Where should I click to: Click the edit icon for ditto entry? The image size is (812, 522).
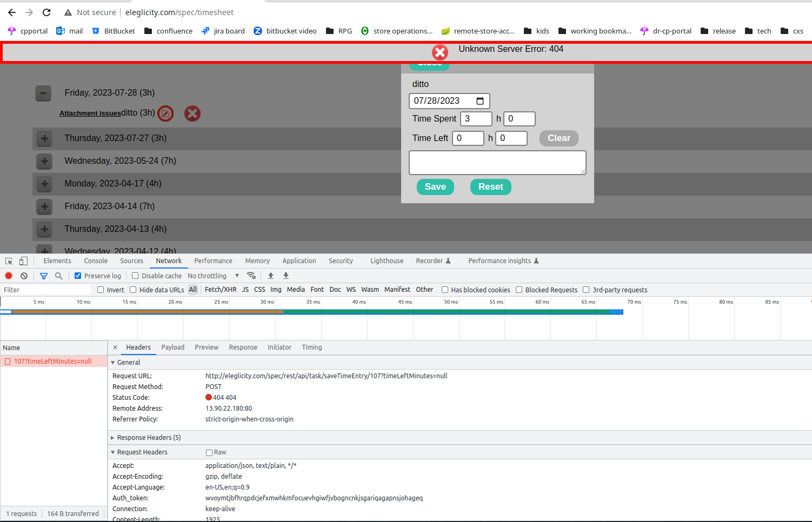[x=165, y=113]
